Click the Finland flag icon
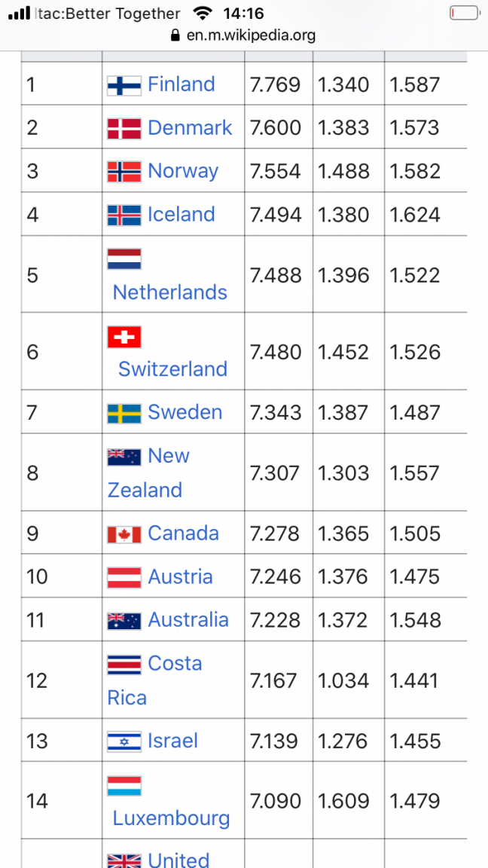This screenshot has height=868, width=488. pos(124,85)
